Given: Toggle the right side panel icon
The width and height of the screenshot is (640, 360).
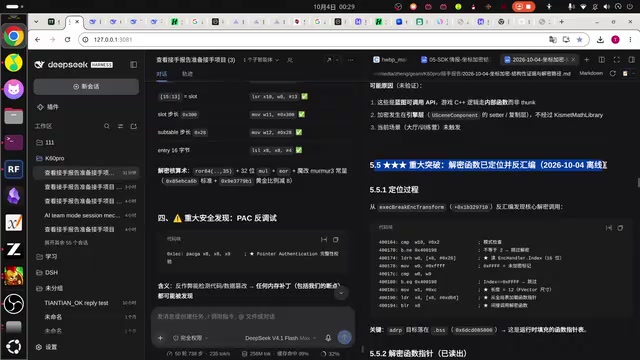Looking at the screenshot, I should point(631,60).
